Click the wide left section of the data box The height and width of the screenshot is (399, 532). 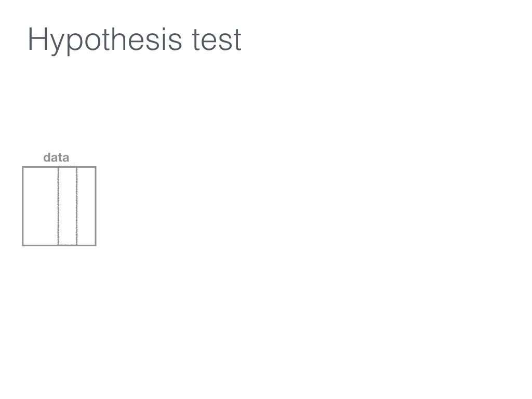(41, 206)
